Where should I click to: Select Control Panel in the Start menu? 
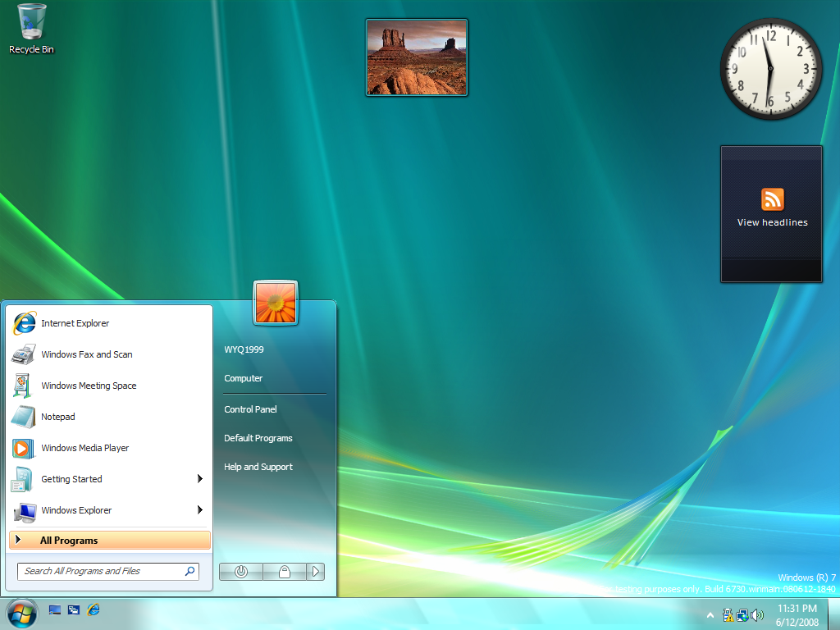point(250,409)
